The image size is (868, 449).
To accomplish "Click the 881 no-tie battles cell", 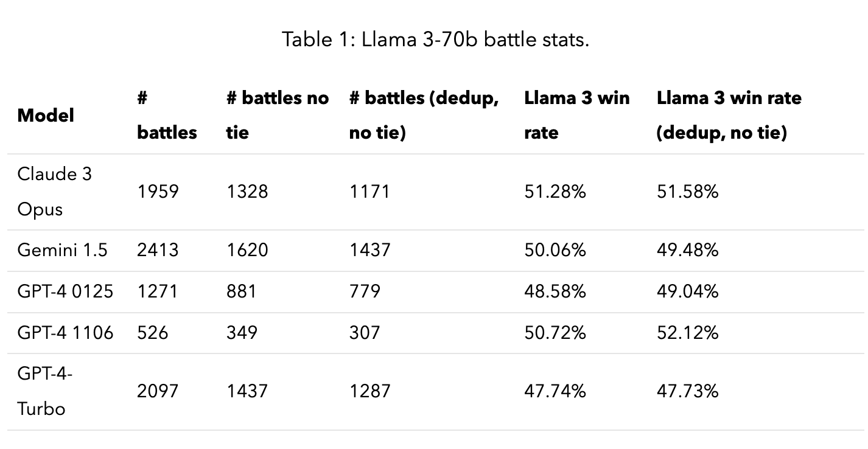I will pyautogui.click(x=241, y=291).
